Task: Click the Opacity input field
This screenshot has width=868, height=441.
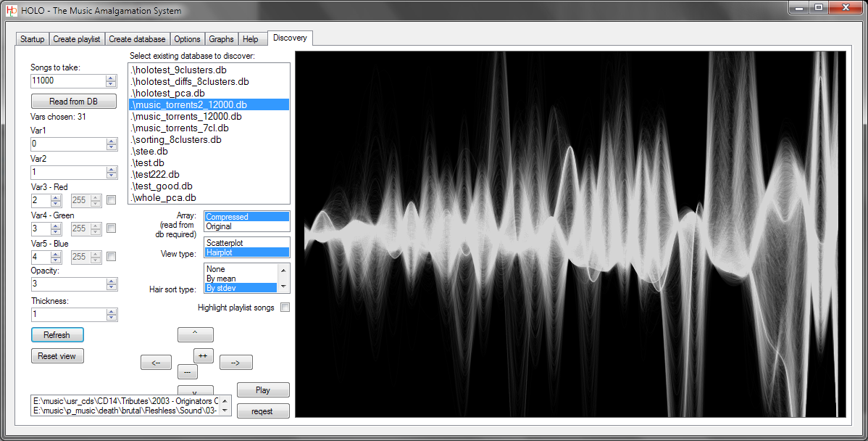Action: (x=67, y=284)
